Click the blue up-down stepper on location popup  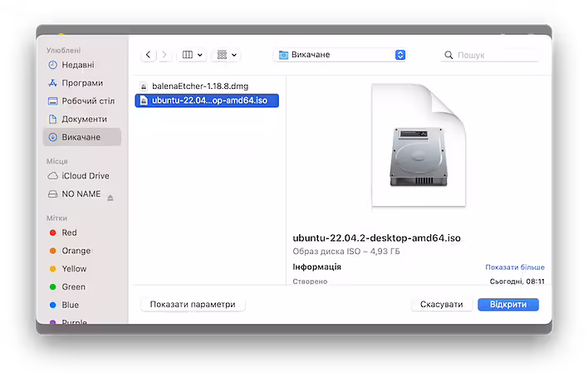400,55
